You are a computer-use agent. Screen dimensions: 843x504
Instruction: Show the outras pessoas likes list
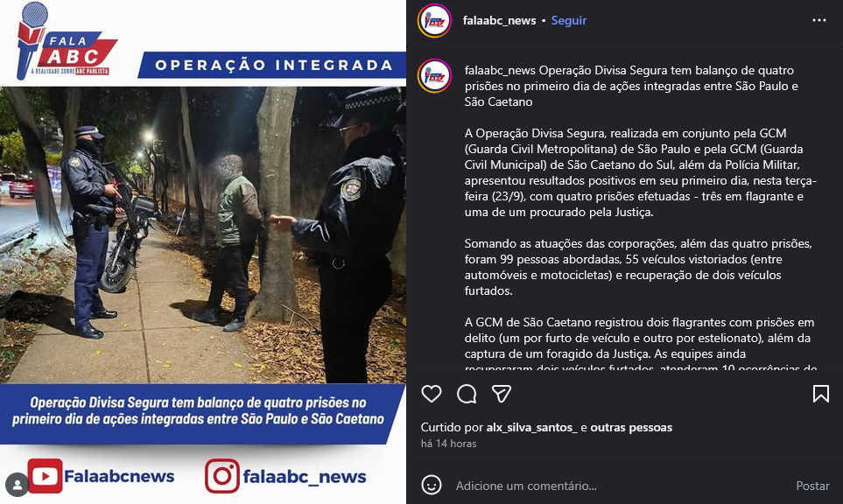(631, 427)
